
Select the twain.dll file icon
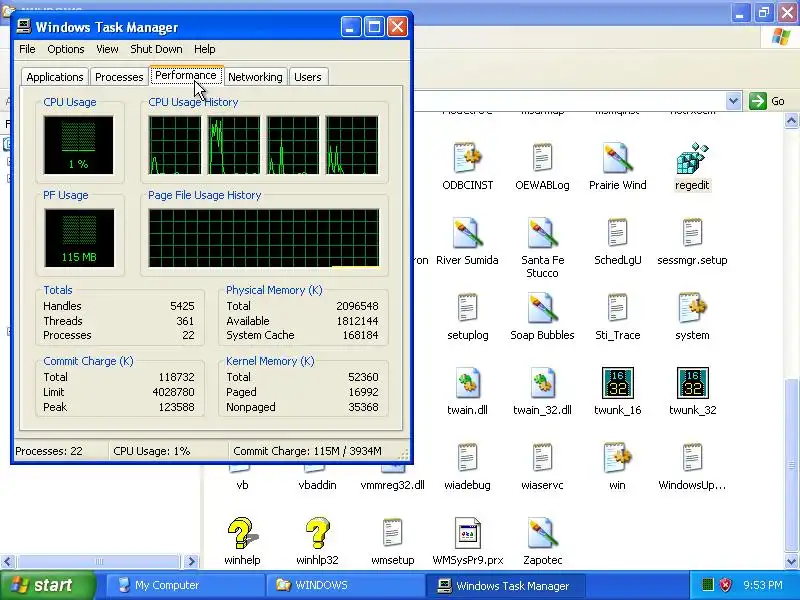point(467,383)
